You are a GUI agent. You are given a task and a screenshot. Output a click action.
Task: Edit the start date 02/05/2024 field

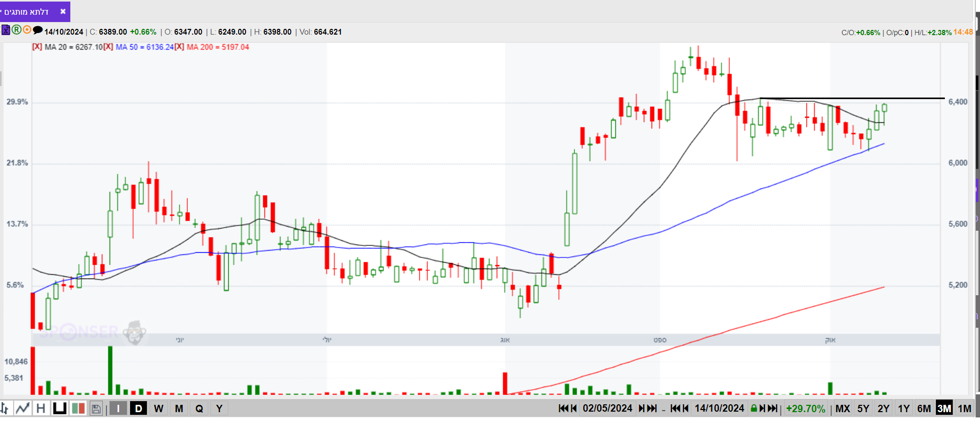pos(608,408)
